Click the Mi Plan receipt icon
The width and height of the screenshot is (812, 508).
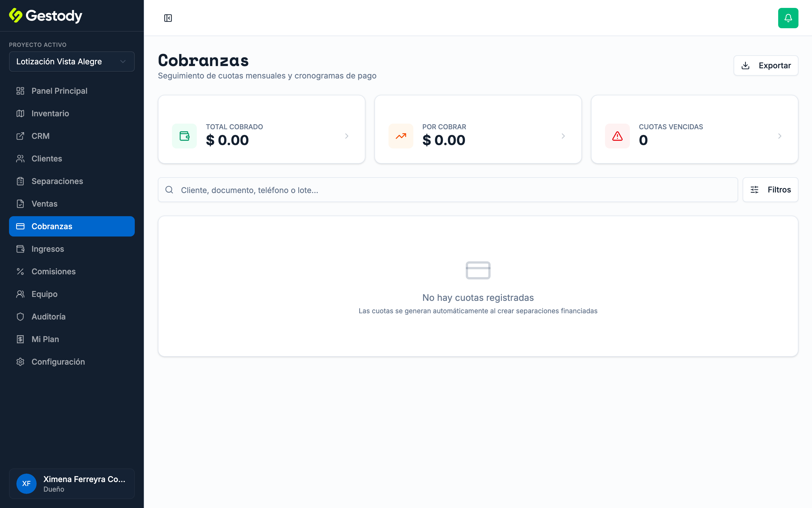[20, 339]
